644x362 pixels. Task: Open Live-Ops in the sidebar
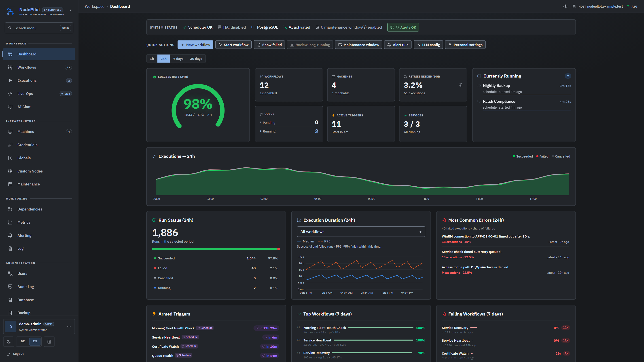pos(39,94)
